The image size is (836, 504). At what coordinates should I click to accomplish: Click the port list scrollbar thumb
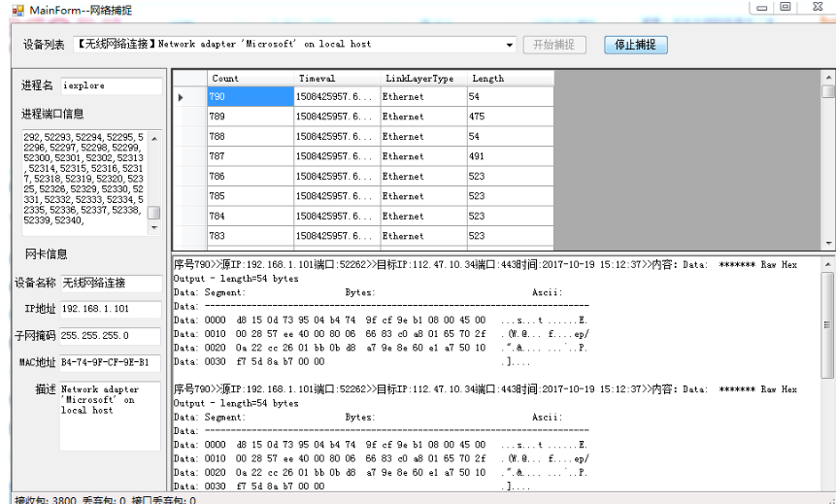click(x=154, y=213)
